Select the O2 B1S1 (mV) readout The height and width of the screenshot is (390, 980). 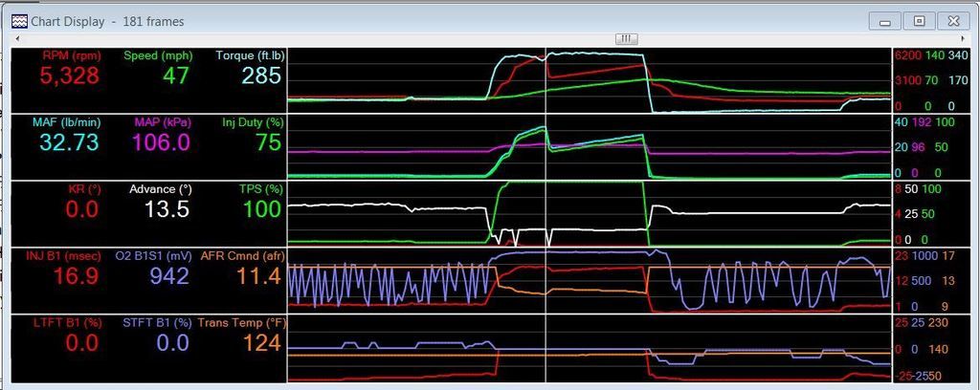click(x=167, y=276)
